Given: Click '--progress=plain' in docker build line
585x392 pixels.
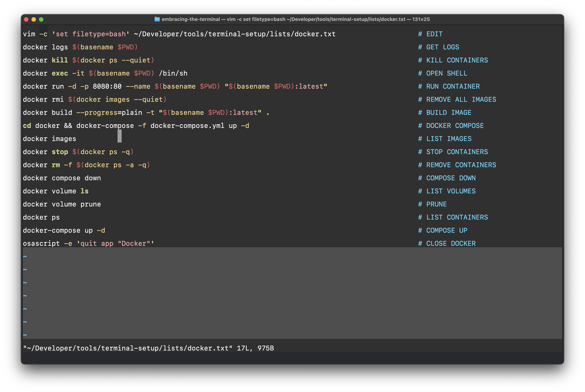Looking at the screenshot, I should 109,113.
